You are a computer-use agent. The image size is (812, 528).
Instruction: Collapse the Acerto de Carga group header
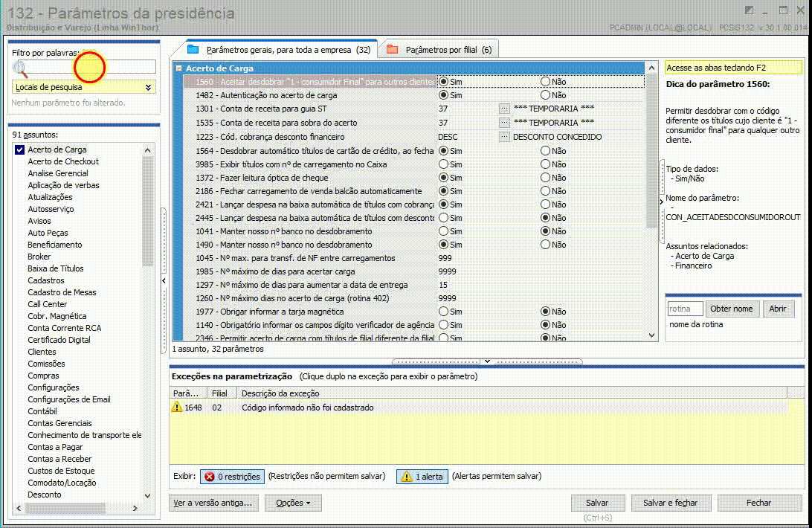pos(178,68)
